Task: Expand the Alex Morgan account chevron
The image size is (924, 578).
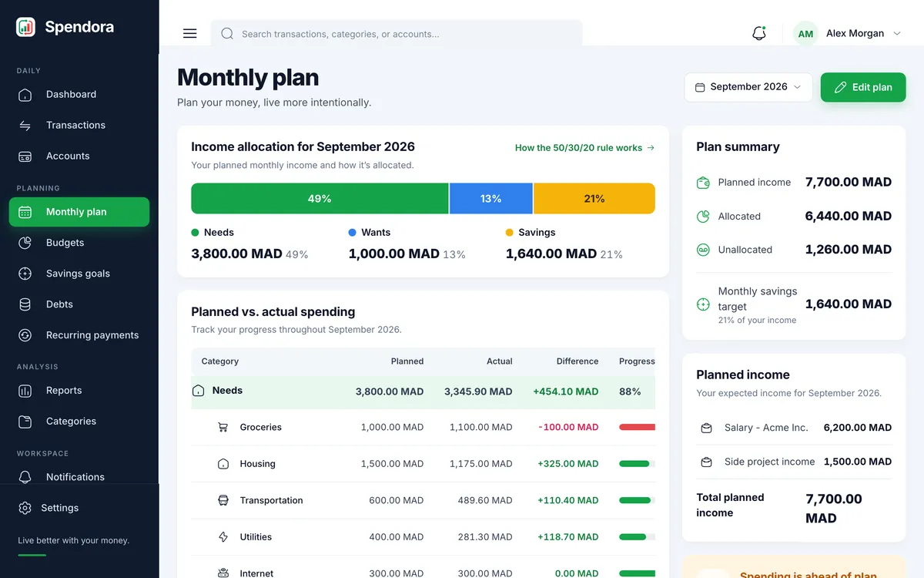Action: click(896, 34)
